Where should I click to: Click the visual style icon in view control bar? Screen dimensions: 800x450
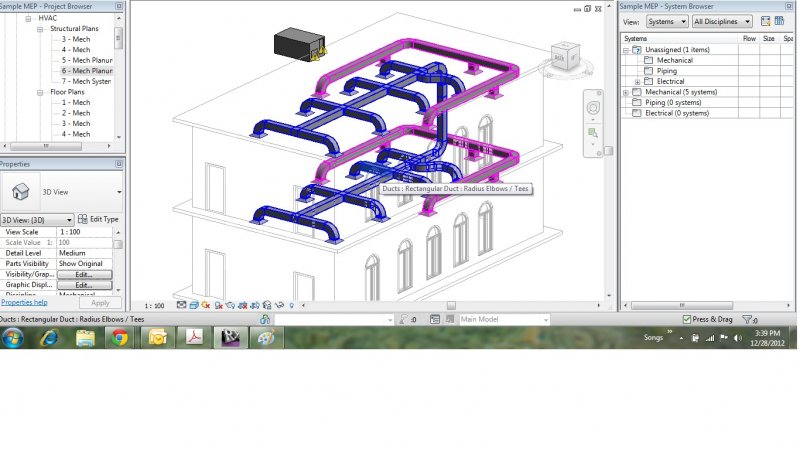(x=193, y=305)
